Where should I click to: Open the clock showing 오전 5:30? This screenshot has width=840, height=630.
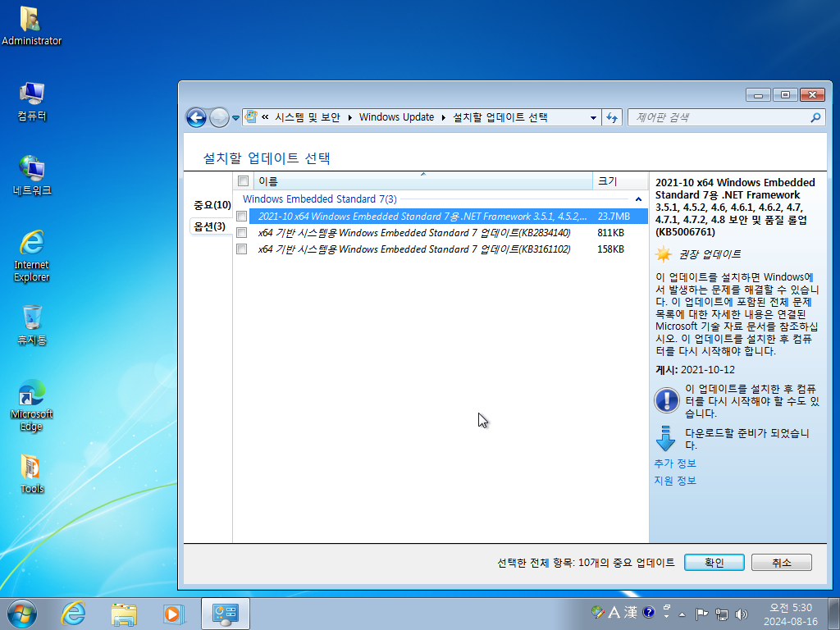pos(791,614)
